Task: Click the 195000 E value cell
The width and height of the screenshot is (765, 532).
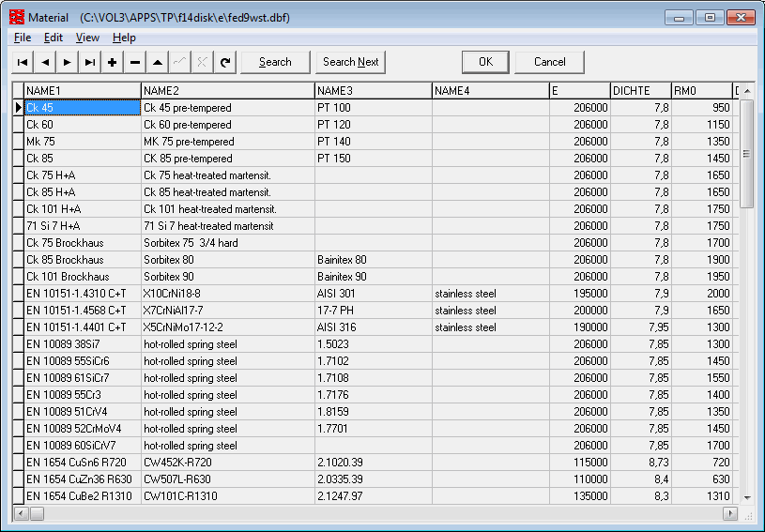Action: pyautogui.click(x=579, y=294)
